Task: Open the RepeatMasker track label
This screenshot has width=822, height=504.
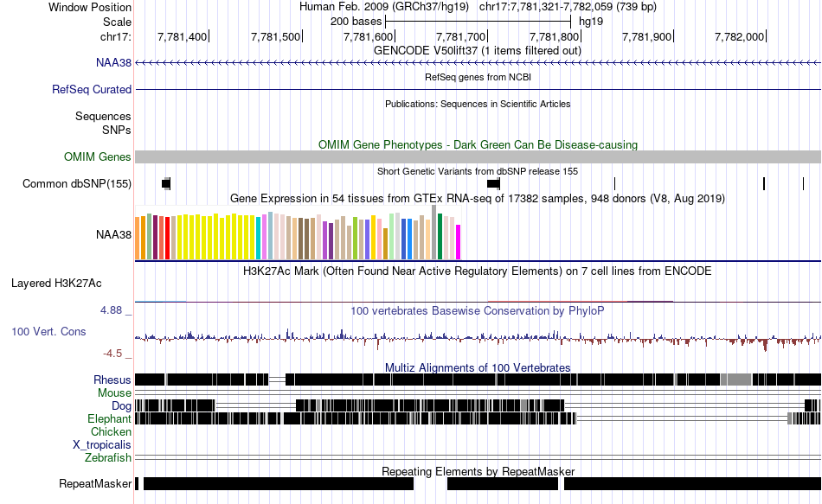Action: click(95, 483)
